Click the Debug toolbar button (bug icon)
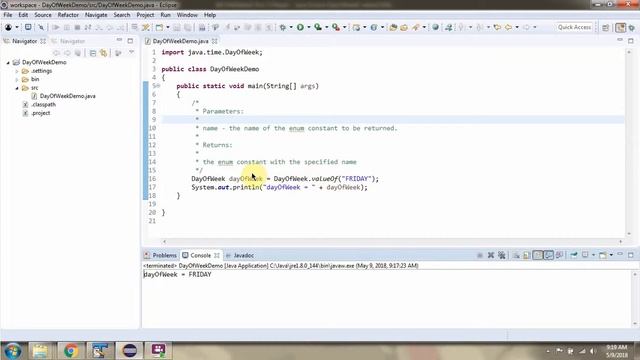Image resolution: width=640 pixels, height=360 pixels. [282, 27]
